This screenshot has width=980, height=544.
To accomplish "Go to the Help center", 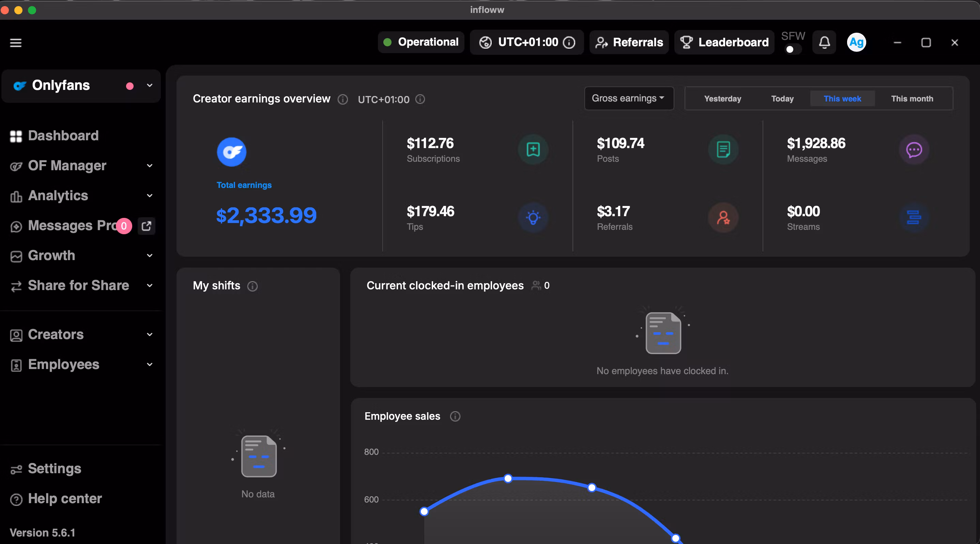I will (x=65, y=499).
